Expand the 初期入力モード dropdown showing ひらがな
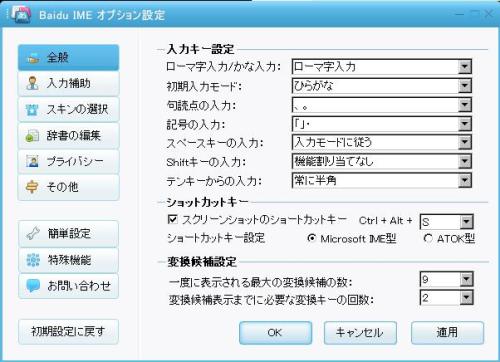This screenshot has height=362, width=500. tap(382, 86)
